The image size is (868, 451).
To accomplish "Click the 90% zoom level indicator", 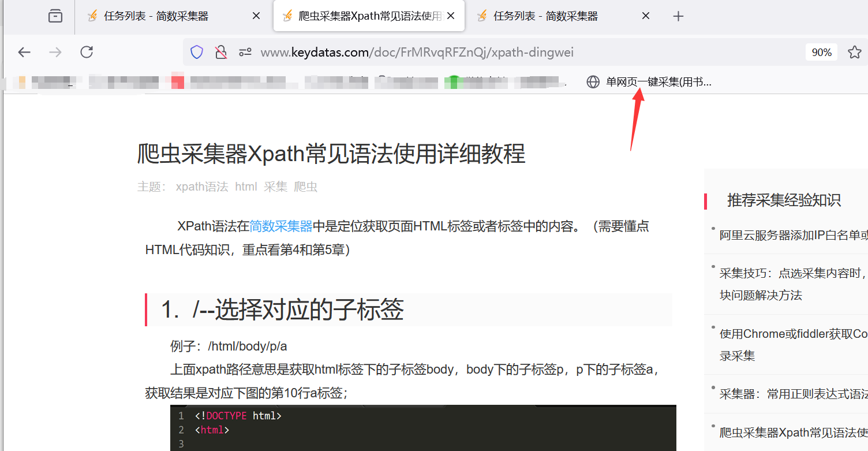I will (822, 53).
